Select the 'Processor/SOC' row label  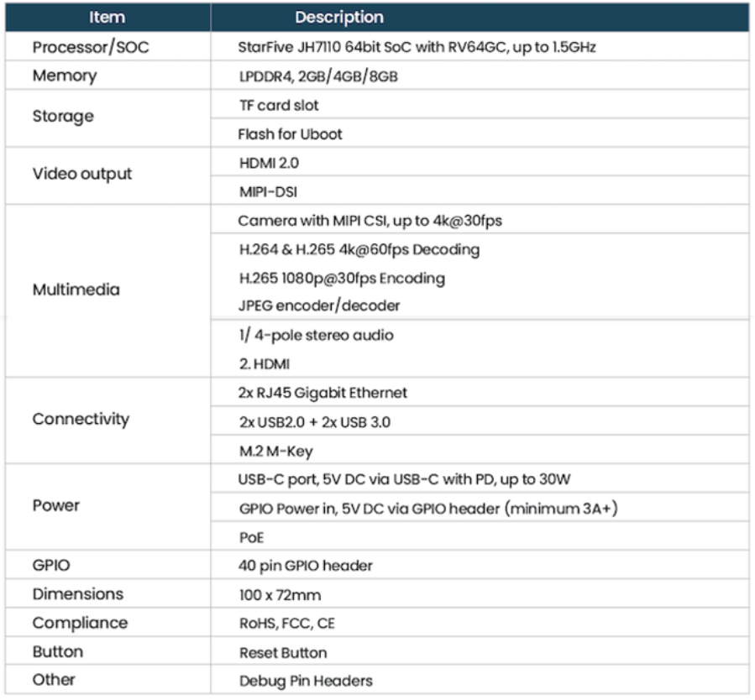[91, 47]
